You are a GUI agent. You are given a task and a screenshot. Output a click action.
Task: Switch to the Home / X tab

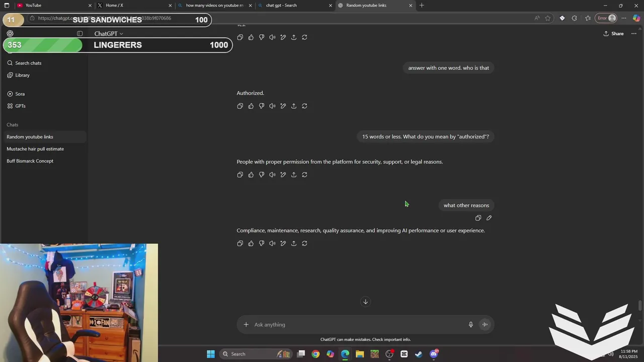(x=133, y=6)
